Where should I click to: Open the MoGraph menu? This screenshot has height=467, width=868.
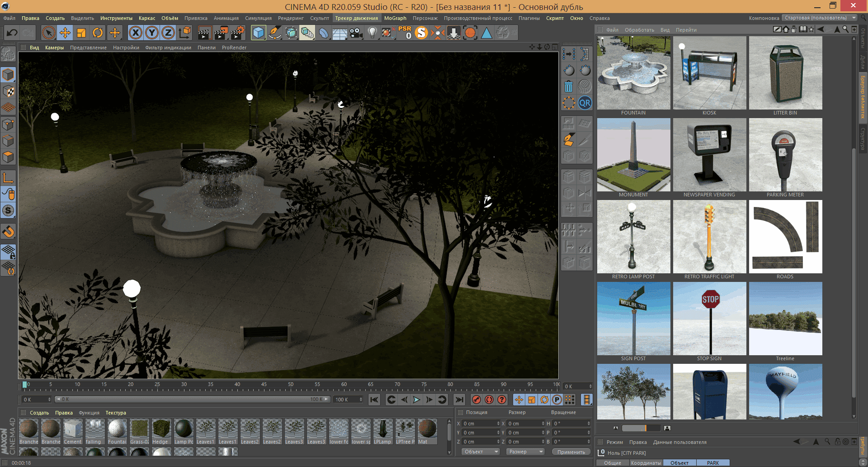tap(395, 18)
